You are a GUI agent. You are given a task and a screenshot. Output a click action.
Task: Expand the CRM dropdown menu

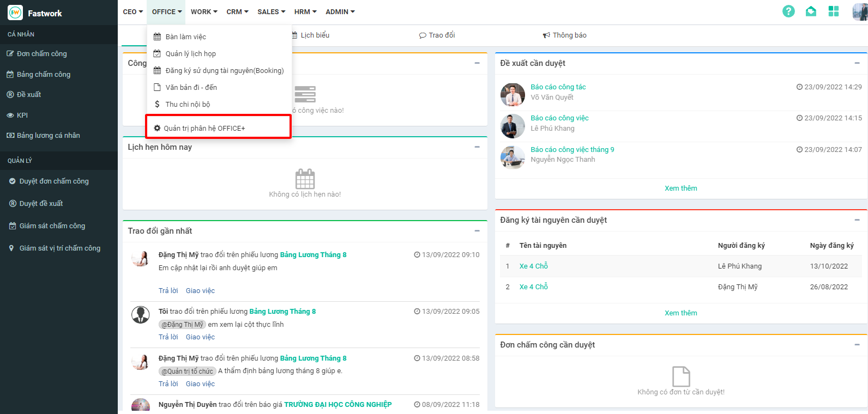click(237, 11)
